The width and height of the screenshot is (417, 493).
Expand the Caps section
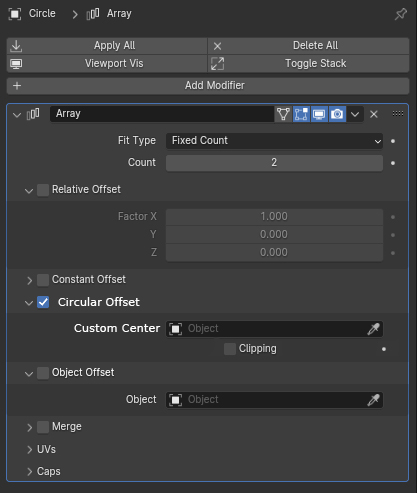pyautogui.click(x=29, y=472)
